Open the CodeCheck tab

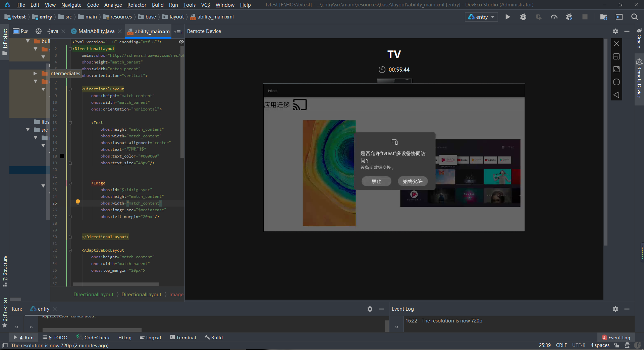tap(93, 338)
